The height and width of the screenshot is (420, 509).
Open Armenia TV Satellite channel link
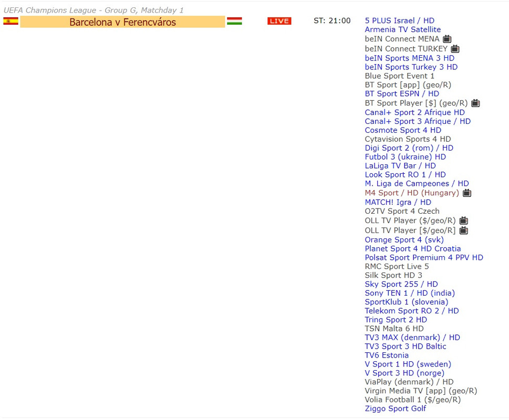(x=402, y=29)
